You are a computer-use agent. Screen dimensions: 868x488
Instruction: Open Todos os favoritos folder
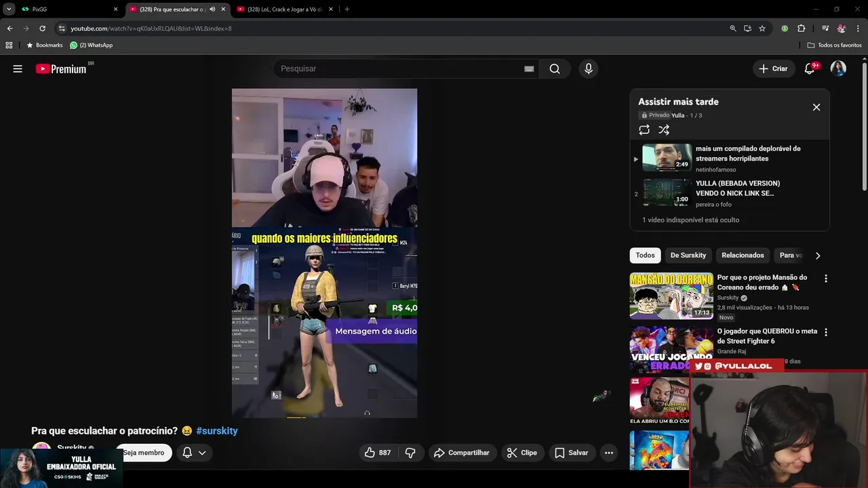tap(835, 45)
